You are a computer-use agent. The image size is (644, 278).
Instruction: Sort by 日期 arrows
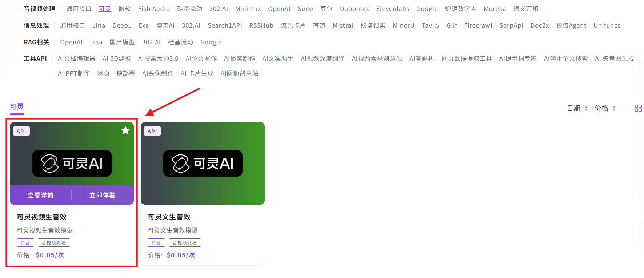586,108
